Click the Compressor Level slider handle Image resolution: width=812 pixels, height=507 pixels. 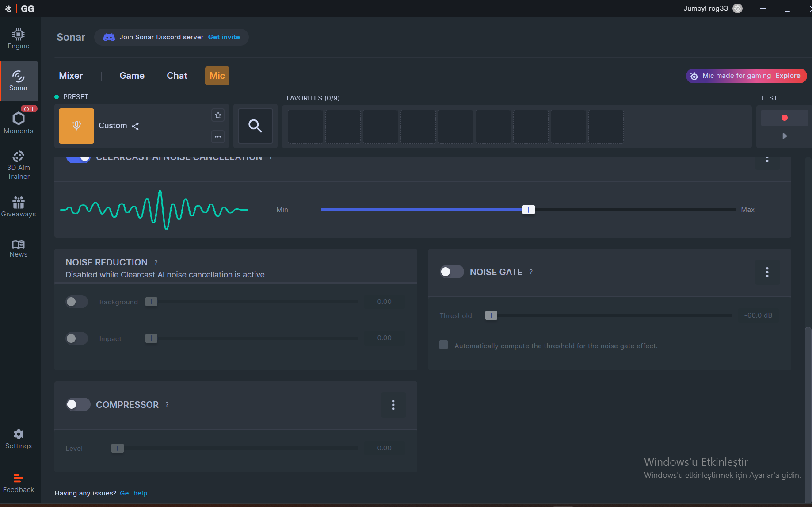tap(117, 448)
